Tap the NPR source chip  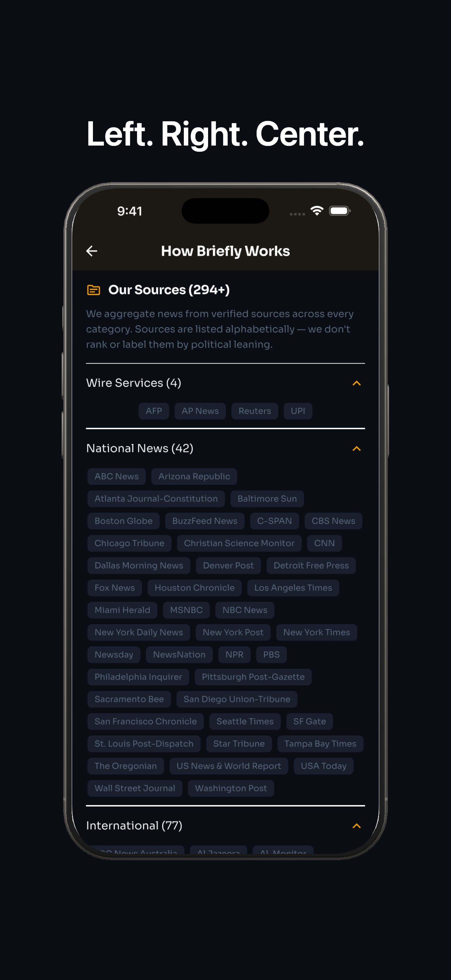(234, 654)
